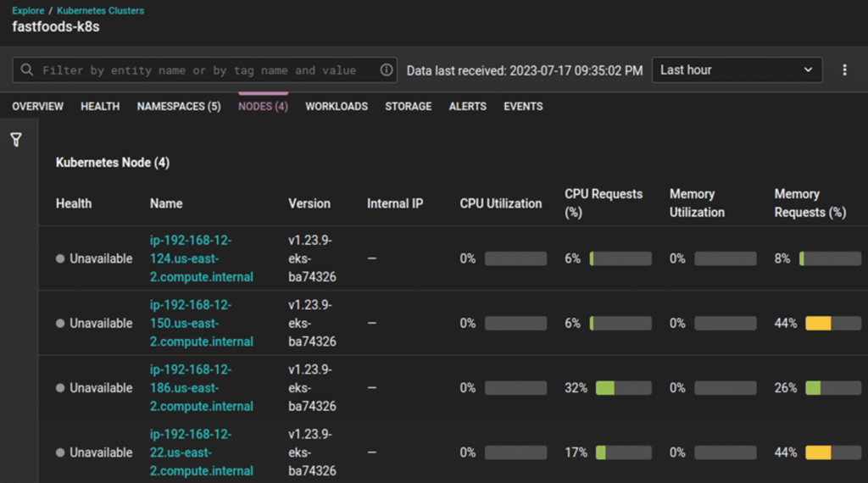Sort by Memory Utilization column header
The image size is (868, 483).
[x=697, y=203]
